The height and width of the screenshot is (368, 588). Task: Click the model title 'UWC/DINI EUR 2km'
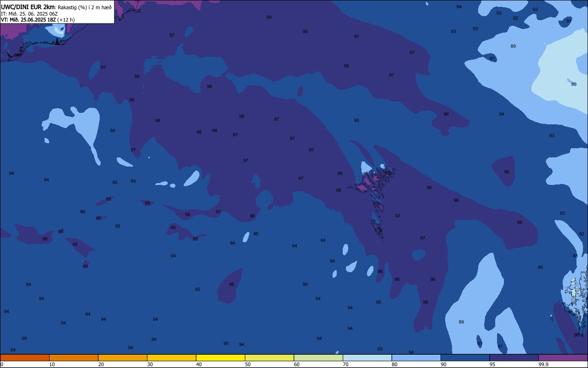tap(28, 7)
